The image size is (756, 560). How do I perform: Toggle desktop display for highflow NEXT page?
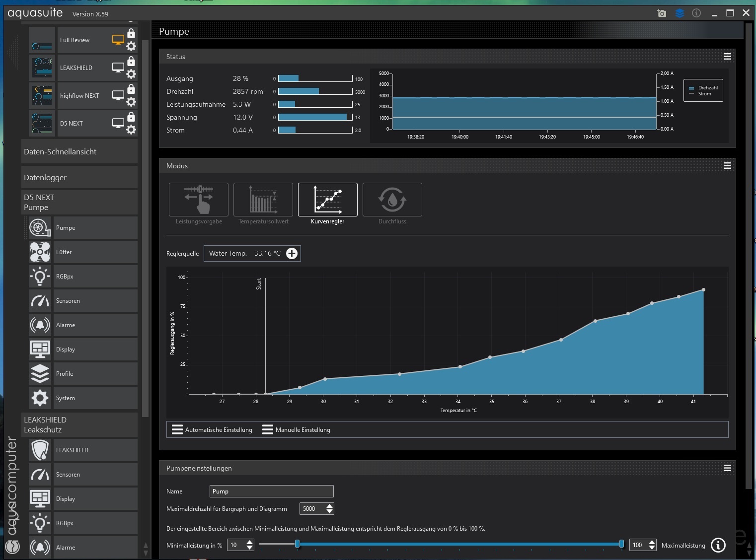[x=118, y=95]
